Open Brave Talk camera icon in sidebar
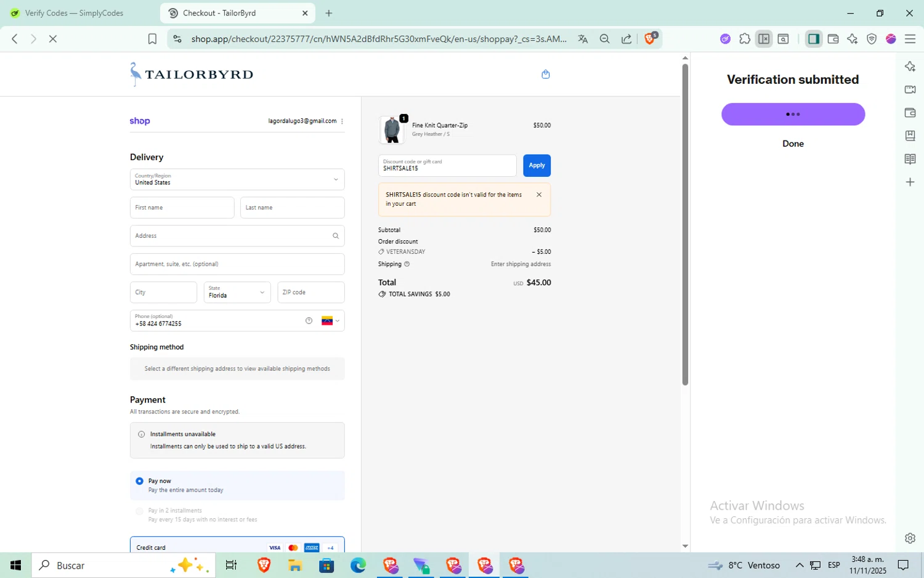The height and width of the screenshot is (578, 924). (x=910, y=89)
